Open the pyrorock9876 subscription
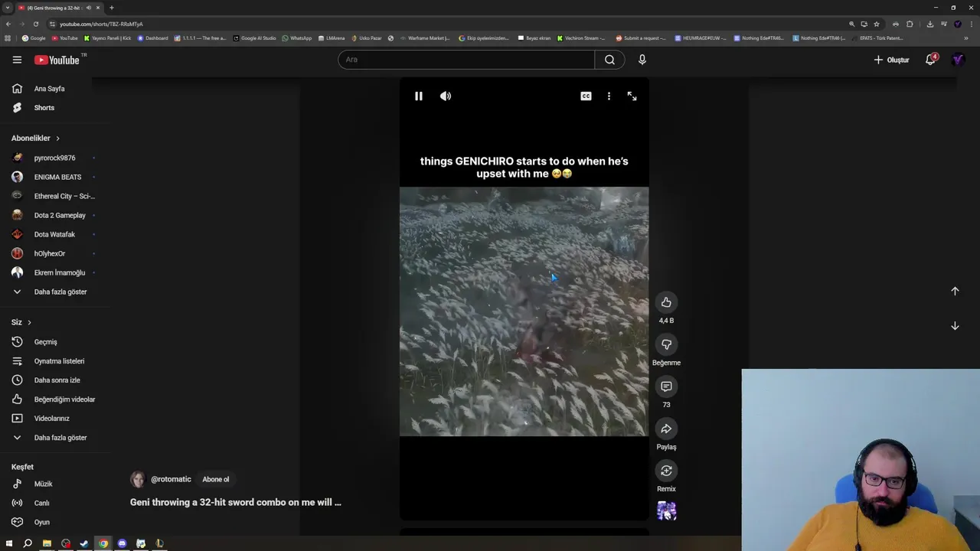This screenshot has height=551, width=980. 54,158
